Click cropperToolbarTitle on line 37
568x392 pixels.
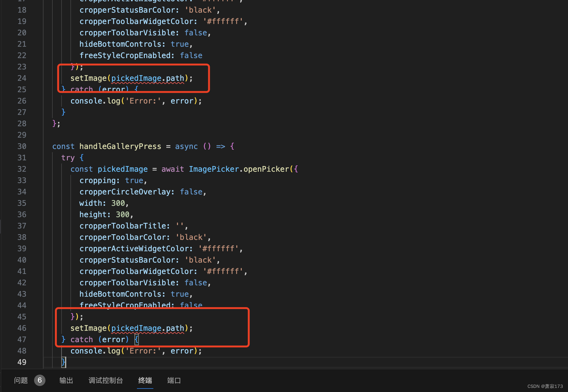point(123,226)
